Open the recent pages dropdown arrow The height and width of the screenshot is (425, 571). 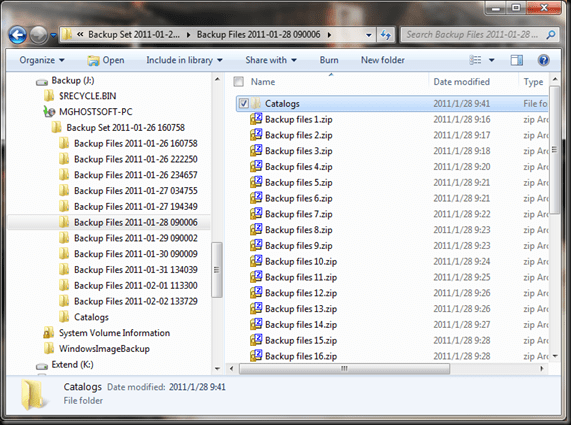tap(53, 35)
